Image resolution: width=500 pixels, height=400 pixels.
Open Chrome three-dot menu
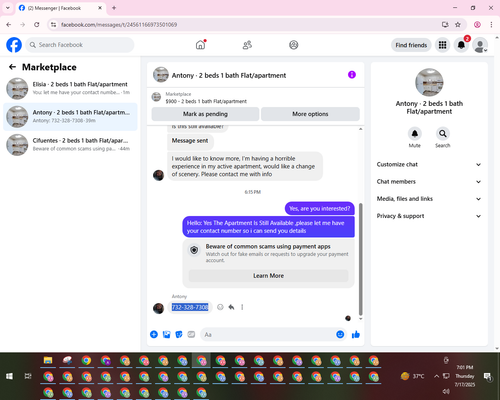[x=491, y=24]
